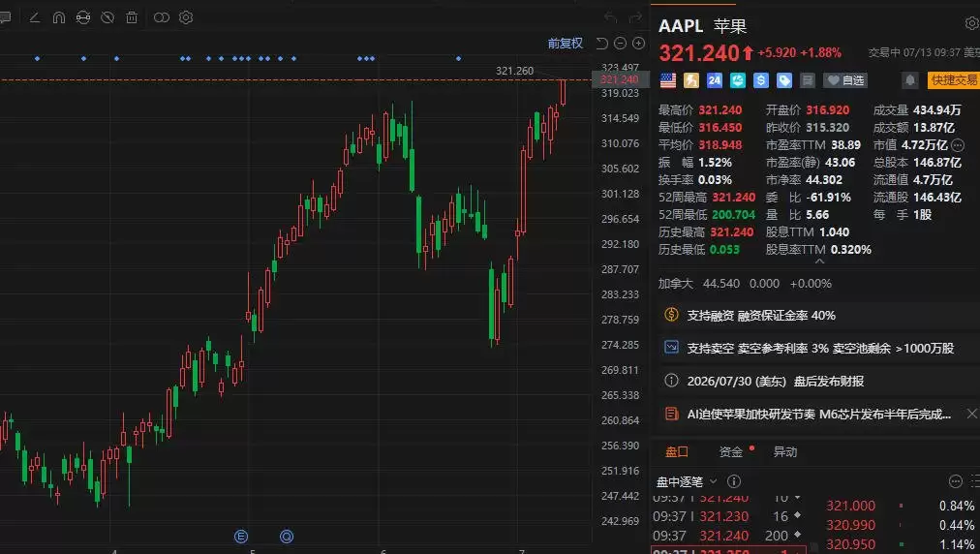Open the more options circle in tick panel
This screenshot has width=980, height=554.
(955, 480)
